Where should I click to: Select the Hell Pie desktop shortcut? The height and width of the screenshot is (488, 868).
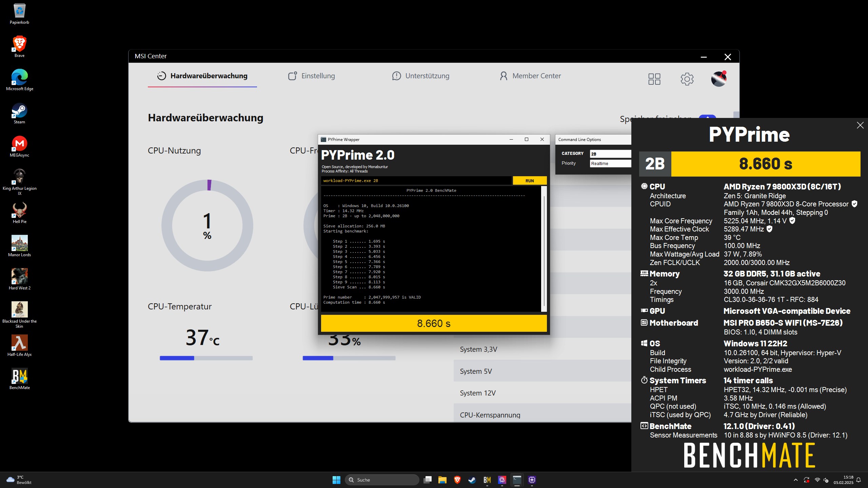click(x=19, y=213)
